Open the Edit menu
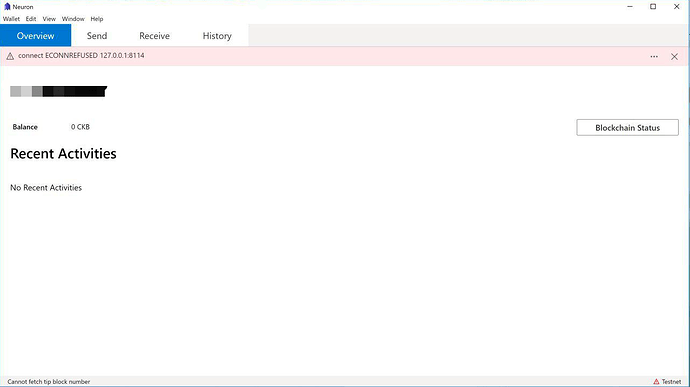The width and height of the screenshot is (690, 387). [31, 19]
